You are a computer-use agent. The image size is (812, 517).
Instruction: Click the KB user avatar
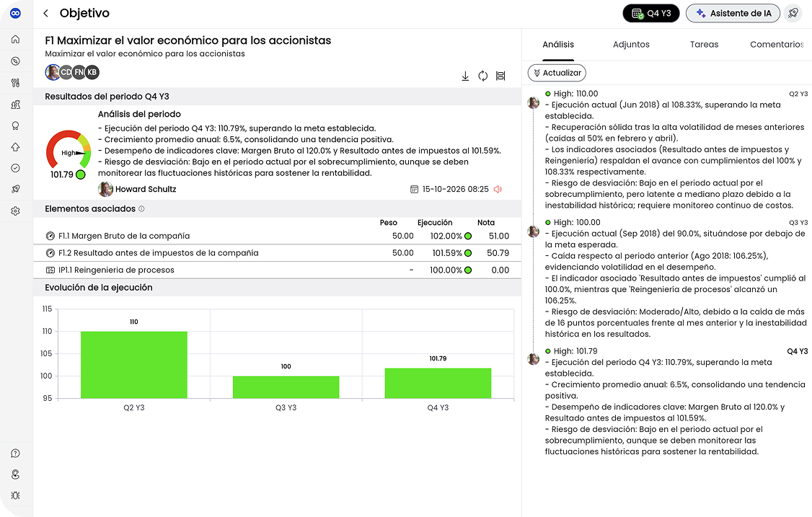tap(92, 73)
